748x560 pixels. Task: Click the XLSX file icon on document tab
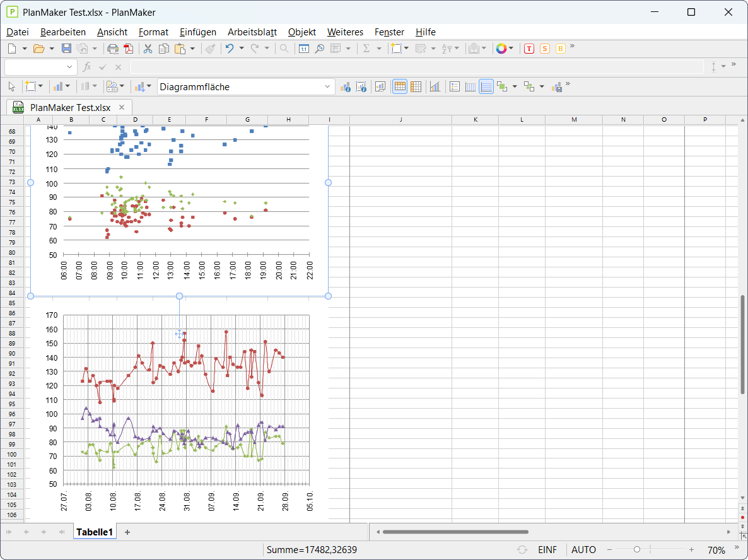18,107
